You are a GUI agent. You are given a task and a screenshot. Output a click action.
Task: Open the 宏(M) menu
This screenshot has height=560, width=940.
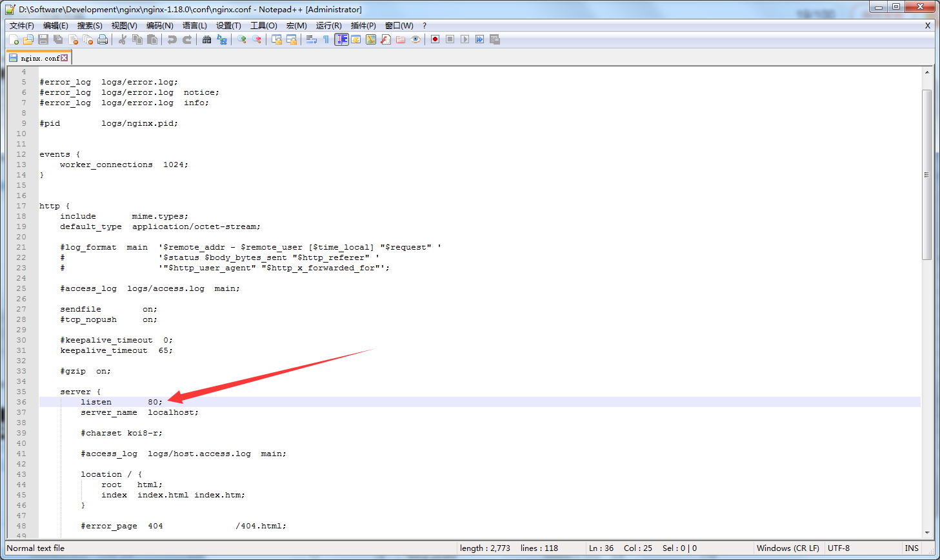[x=296, y=26]
